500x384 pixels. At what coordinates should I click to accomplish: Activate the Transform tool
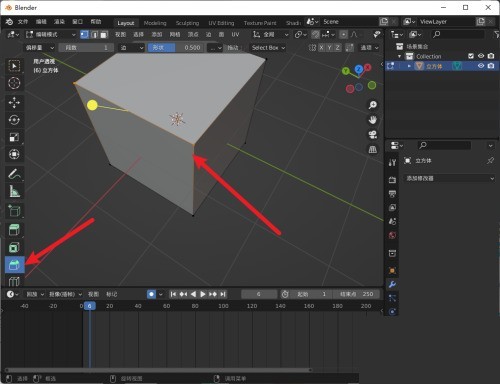point(14,154)
